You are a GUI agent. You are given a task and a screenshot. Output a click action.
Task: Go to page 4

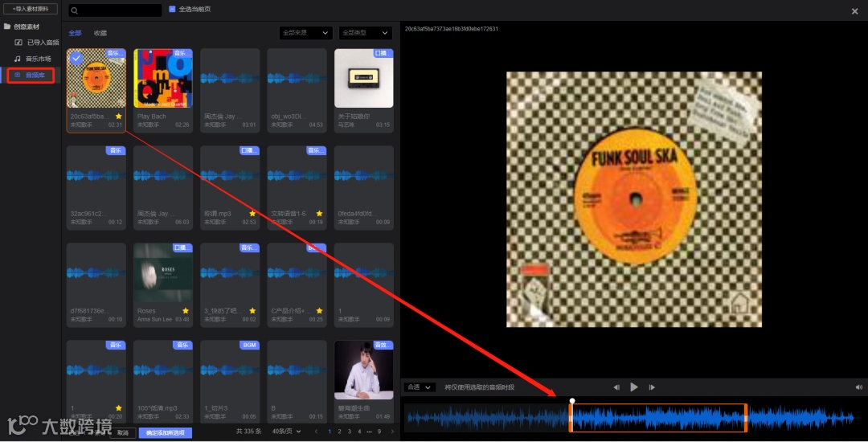359,432
